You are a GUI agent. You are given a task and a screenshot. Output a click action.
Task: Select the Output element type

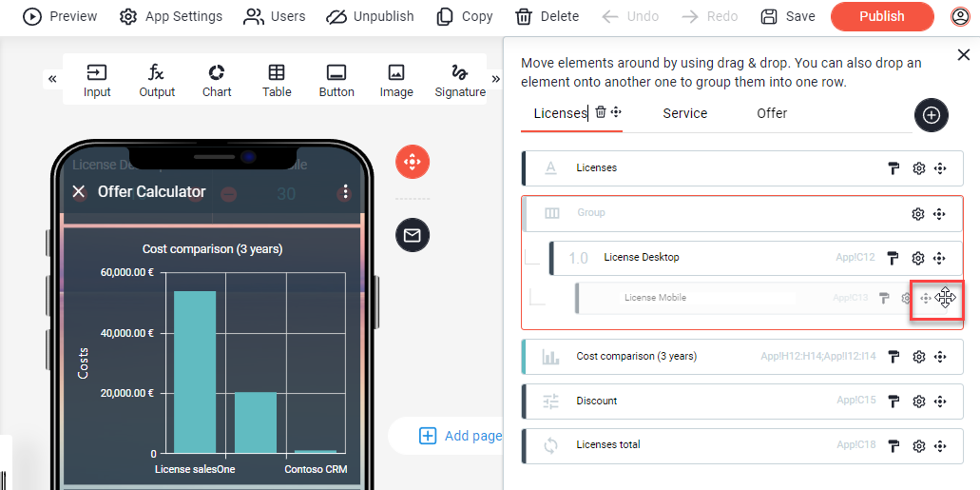(157, 82)
